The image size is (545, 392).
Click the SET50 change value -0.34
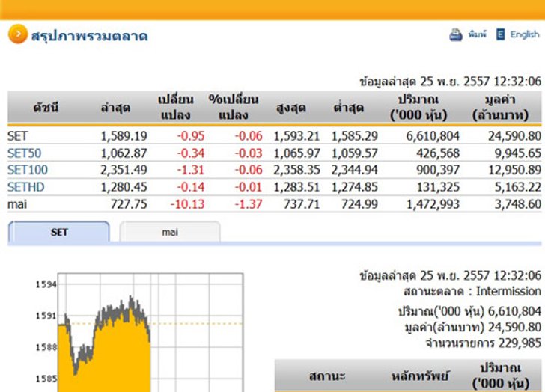coord(191,153)
